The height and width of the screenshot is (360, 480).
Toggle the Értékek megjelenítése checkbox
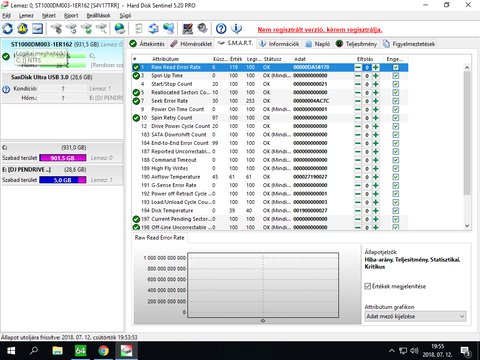(368, 286)
